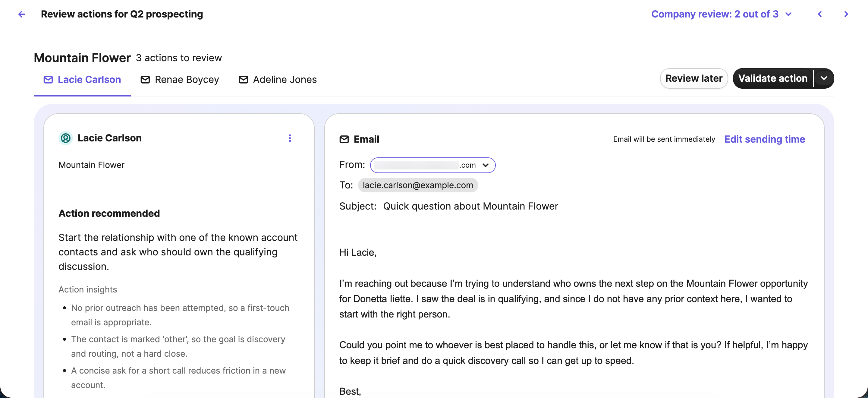Click the Review later button

click(x=694, y=78)
